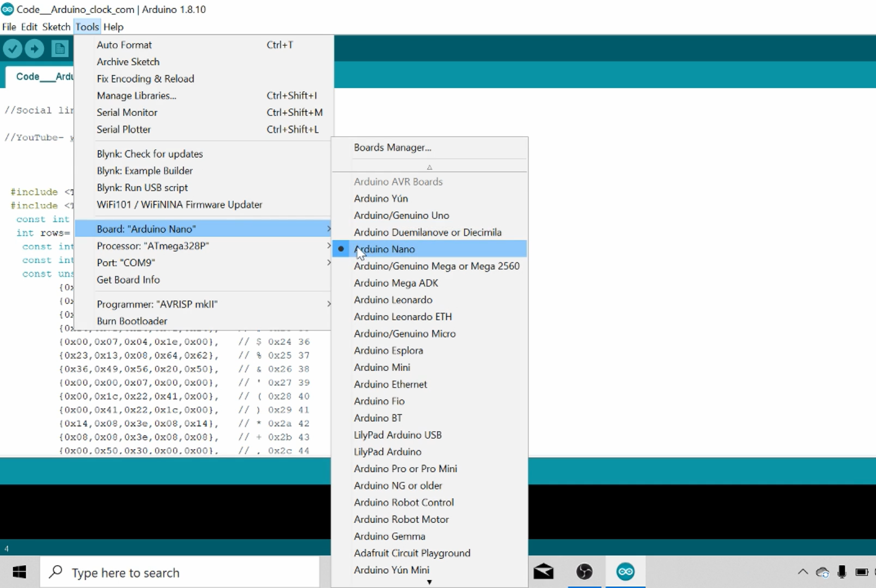Image resolution: width=876 pixels, height=588 pixels.
Task: Open the Help menu
Action: pyautogui.click(x=113, y=27)
